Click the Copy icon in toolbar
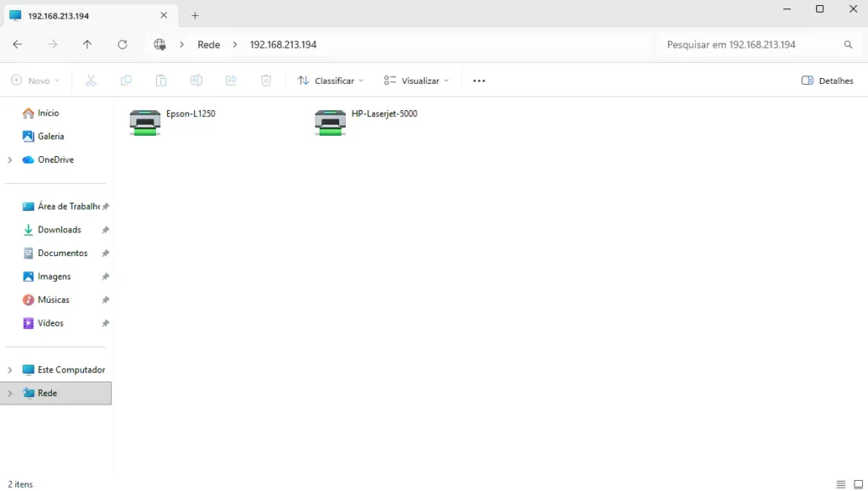Screen dimensions: 868x491 click(x=126, y=81)
